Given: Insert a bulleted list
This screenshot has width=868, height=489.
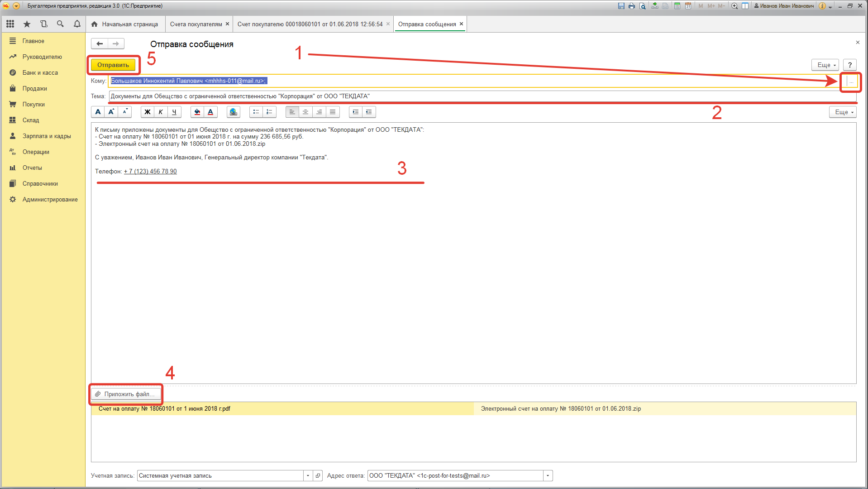Looking at the screenshot, I should pyautogui.click(x=256, y=112).
